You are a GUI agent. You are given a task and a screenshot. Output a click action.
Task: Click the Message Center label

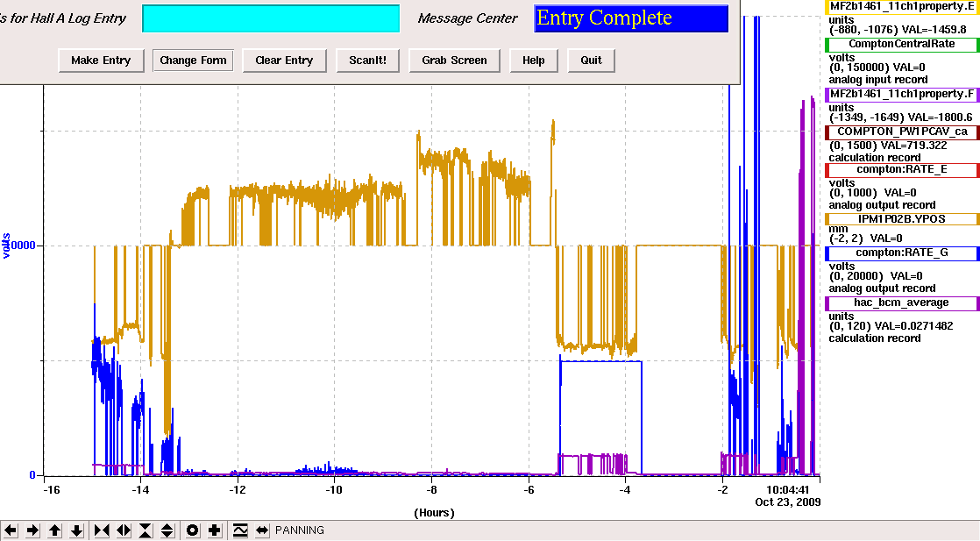pyautogui.click(x=467, y=18)
